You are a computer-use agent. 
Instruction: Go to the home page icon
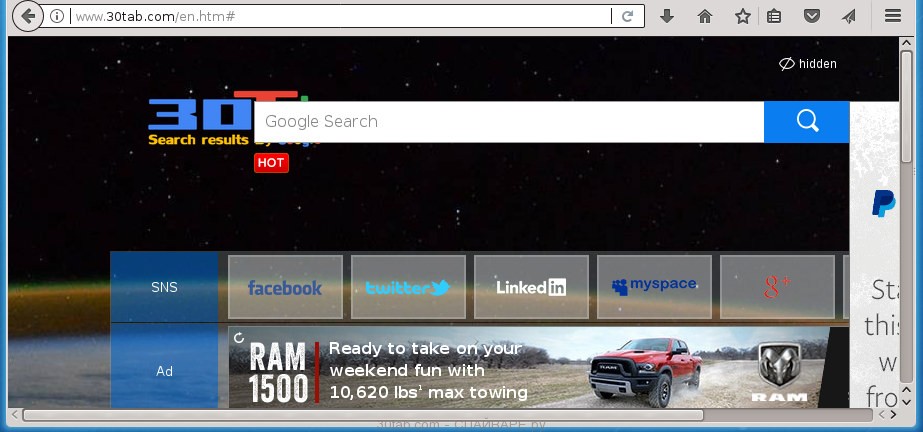click(705, 16)
